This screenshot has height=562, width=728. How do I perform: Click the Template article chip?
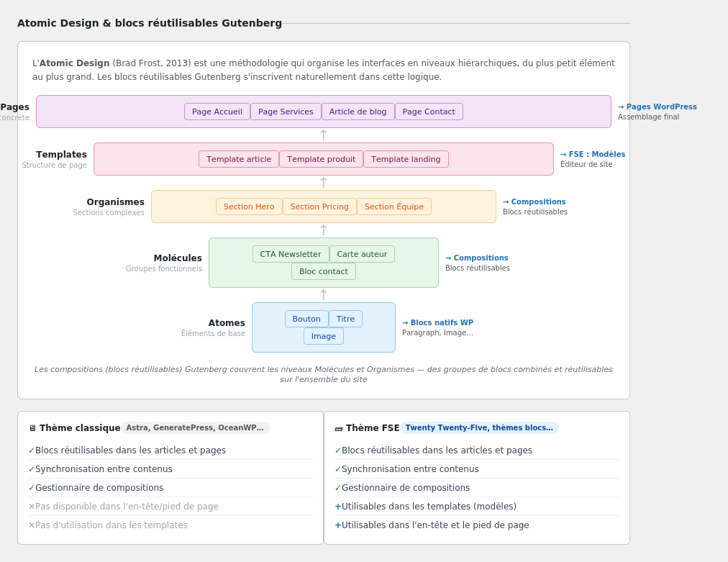[239, 159]
